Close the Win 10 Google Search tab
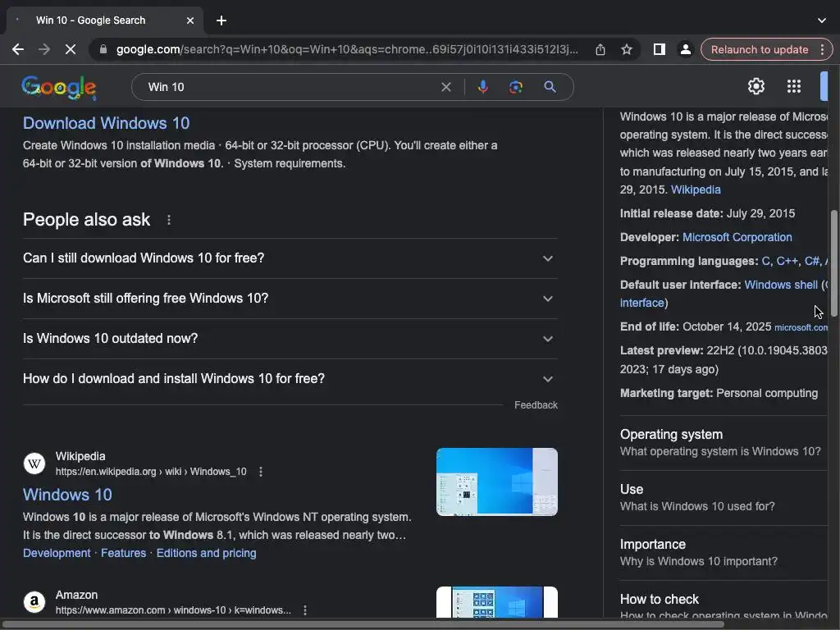Viewport: 840px width, 630px height. point(190,21)
